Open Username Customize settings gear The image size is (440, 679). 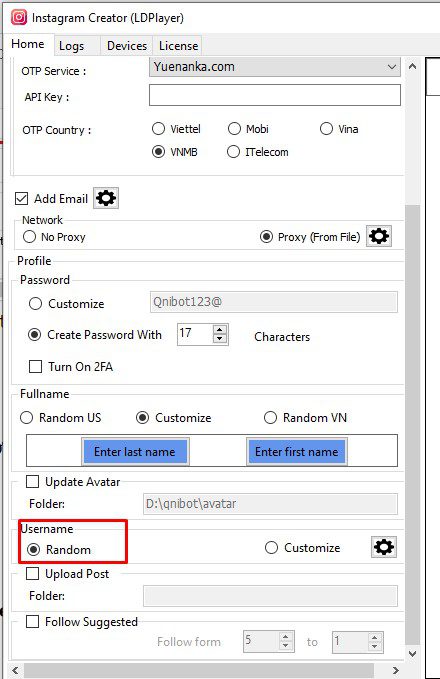click(x=384, y=547)
